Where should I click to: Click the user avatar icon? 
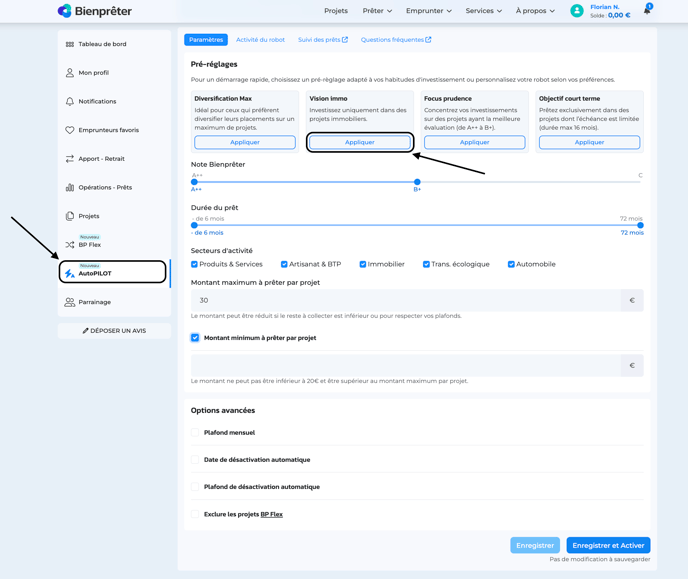point(577,11)
